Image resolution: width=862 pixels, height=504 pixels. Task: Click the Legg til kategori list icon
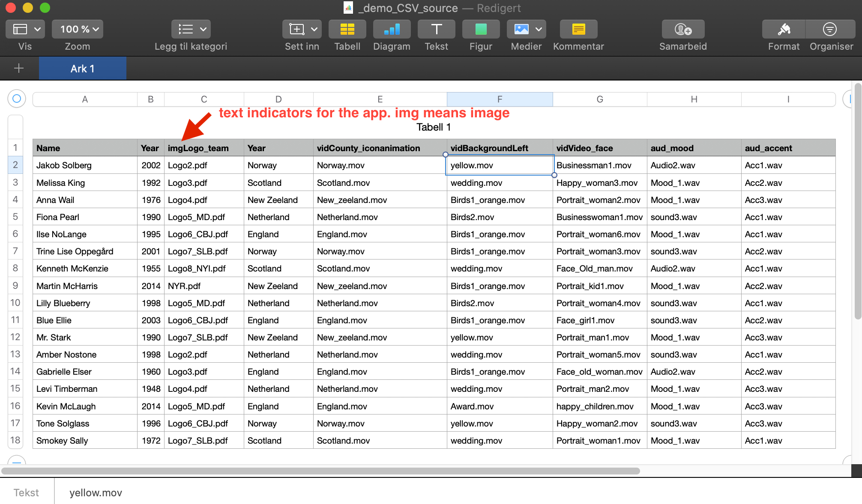pyautogui.click(x=186, y=29)
